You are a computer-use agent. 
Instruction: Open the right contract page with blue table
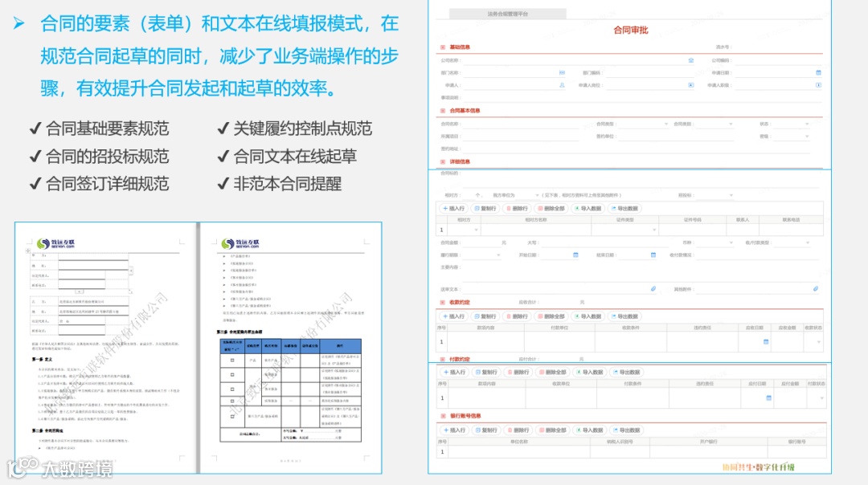point(291,348)
